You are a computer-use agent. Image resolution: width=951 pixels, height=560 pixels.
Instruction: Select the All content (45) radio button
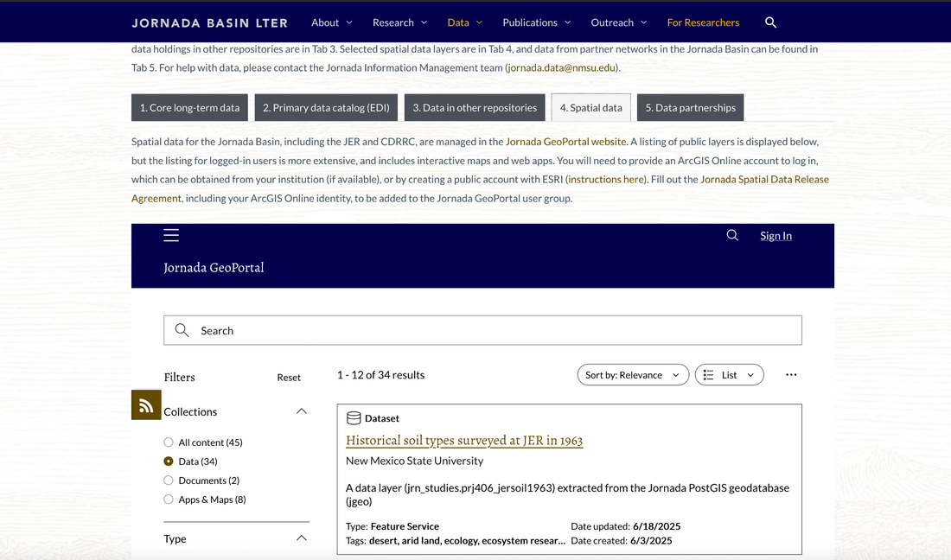pyautogui.click(x=169, y=442)
